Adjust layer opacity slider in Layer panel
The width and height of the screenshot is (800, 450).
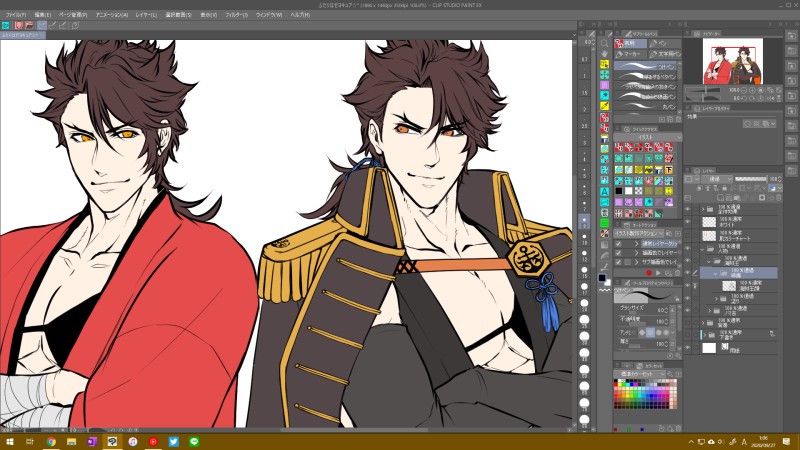tap(751, 179)
